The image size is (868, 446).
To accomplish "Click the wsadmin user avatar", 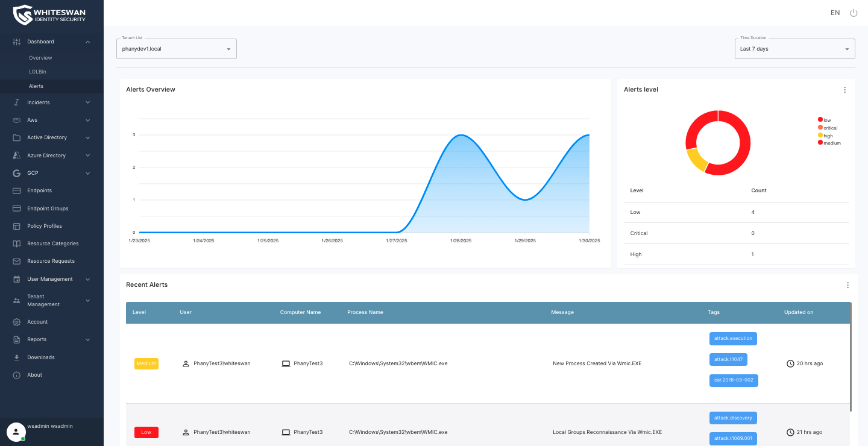I will point(16,432).
